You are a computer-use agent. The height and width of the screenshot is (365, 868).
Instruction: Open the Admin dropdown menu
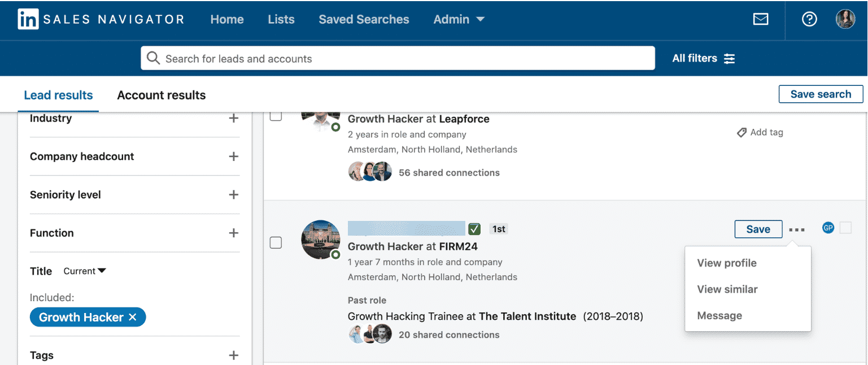[459, 19]
